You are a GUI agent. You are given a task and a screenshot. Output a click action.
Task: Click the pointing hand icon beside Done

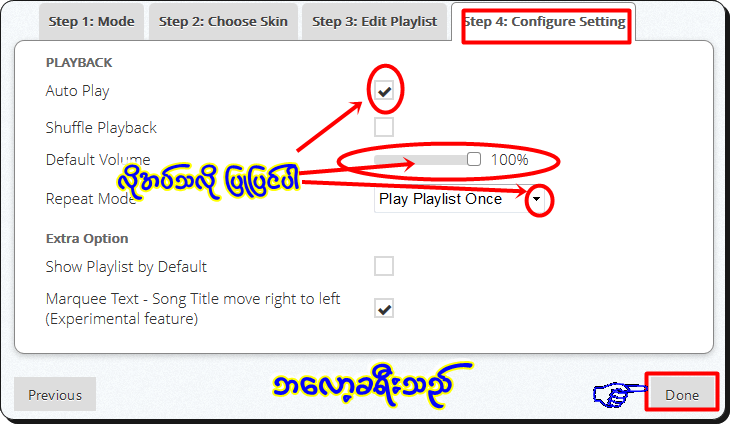point(620,395)
